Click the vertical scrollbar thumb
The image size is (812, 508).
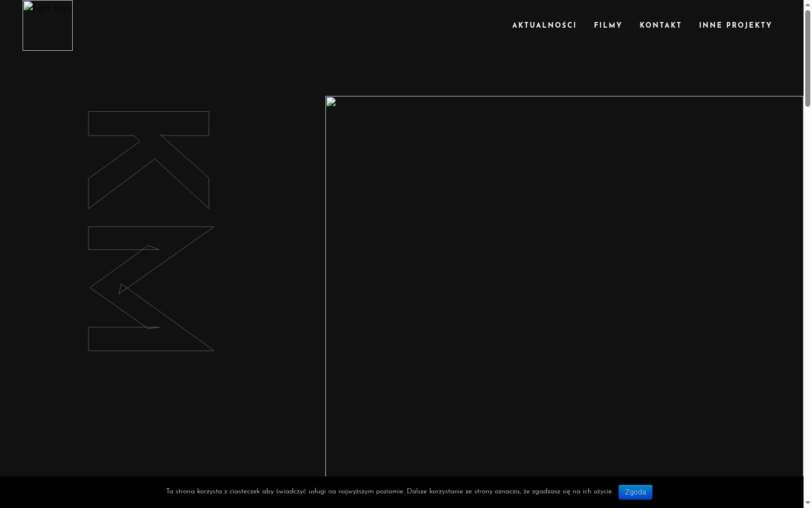point(807,58)
